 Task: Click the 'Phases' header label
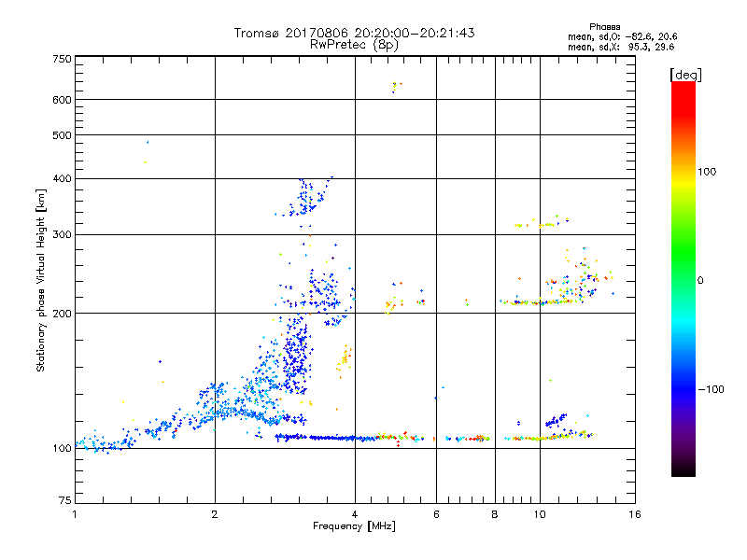click(x=604, y=27)
